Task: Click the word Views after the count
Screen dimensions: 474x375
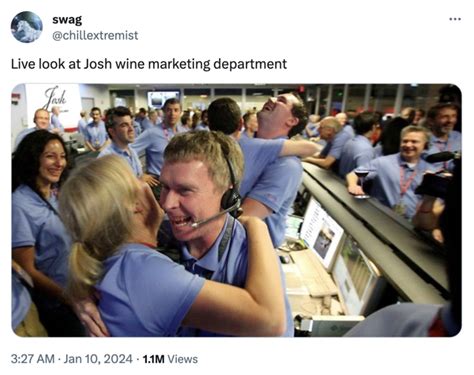Action: coord(182,359)
